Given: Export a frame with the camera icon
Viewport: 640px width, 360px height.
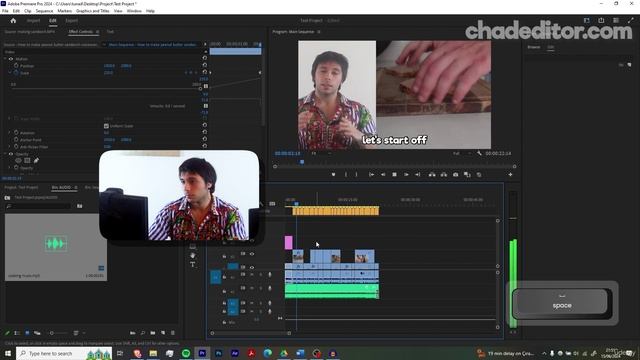Looking at the screenshot, I should pos(456,175).
